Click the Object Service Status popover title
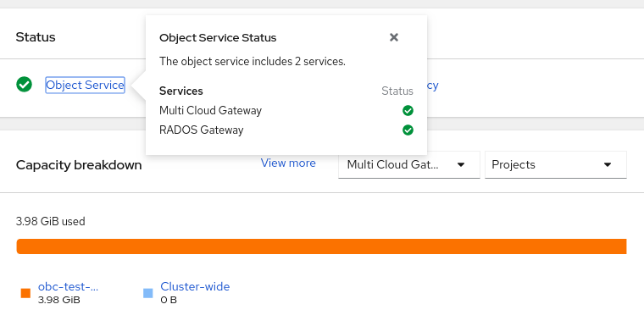The image size is (644, 332). pyautogui.click(x=218, y=38)
